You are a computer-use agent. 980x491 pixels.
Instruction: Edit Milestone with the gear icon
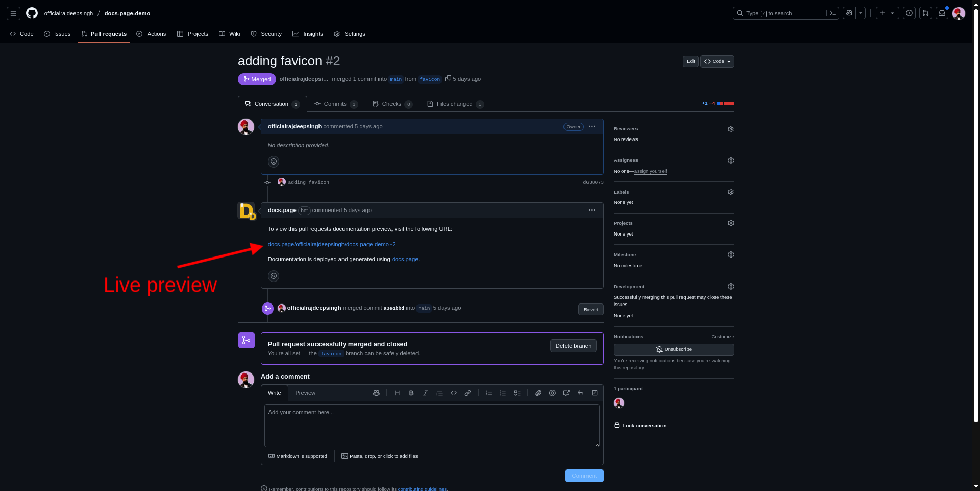(x=731, y=254)
